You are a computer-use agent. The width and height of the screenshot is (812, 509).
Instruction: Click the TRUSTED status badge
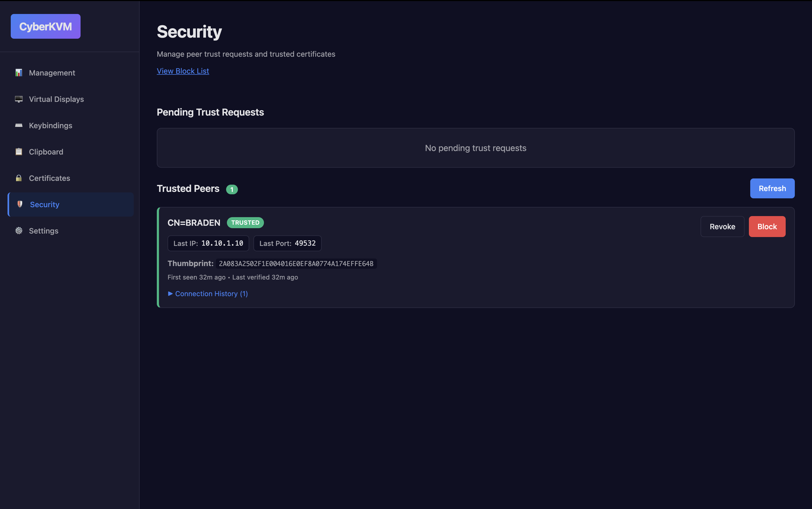click(x=245, y=223)
